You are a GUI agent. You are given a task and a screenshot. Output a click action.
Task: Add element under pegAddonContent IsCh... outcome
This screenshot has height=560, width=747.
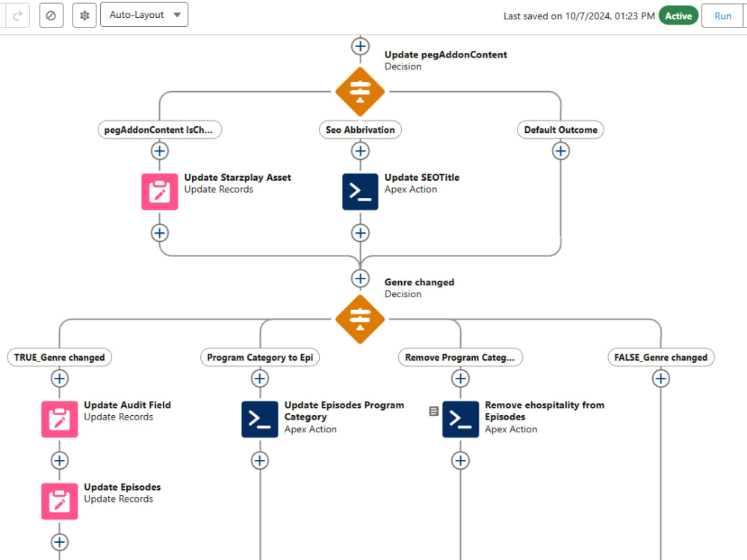click(x=160, y=151)
